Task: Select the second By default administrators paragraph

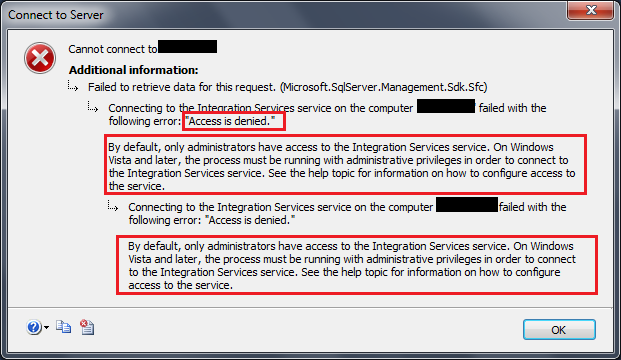Action: (352, 265)
